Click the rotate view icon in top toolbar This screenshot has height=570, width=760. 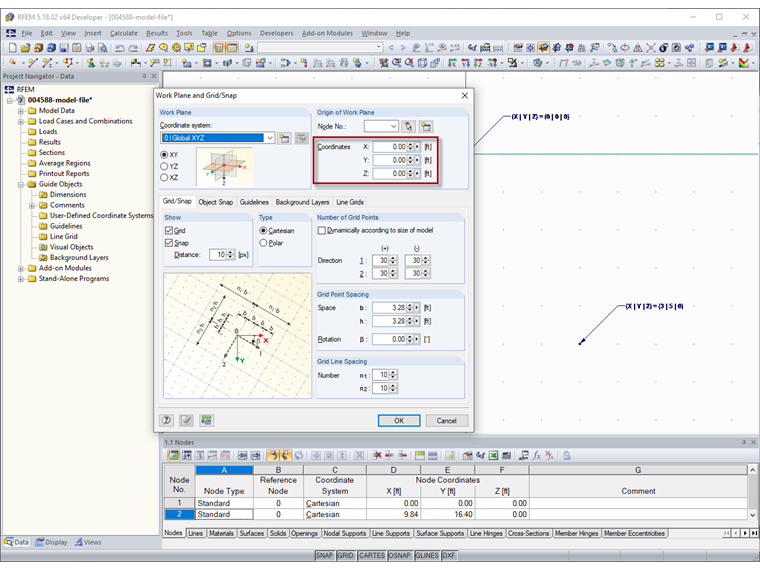tap(625, 48)
